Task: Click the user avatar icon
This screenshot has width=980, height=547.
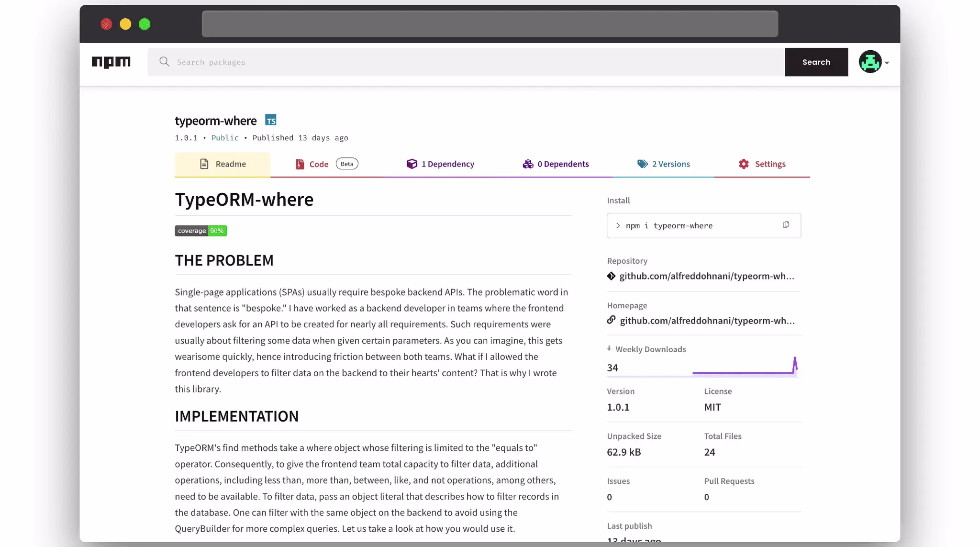Action: 870,62
